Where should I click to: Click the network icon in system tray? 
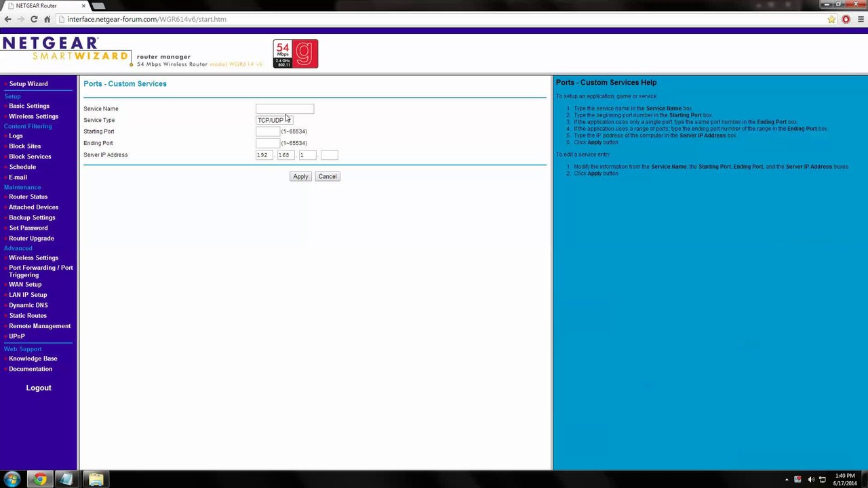tap(823, 480)
